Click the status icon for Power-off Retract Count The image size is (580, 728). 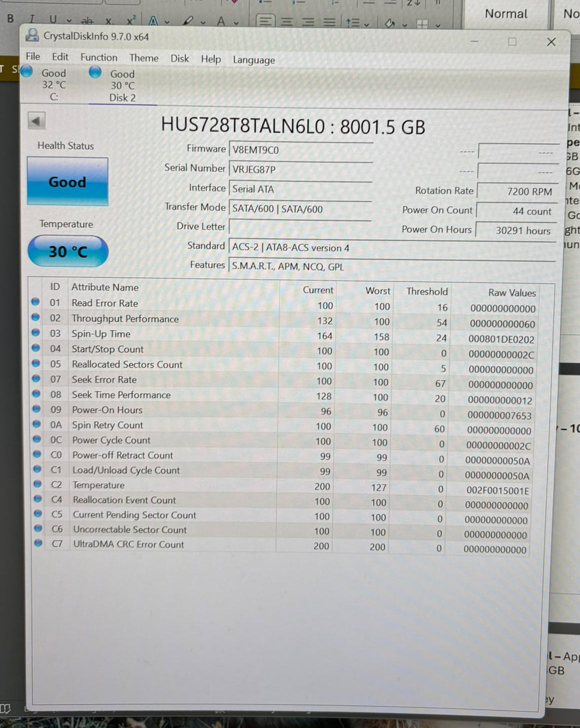(x=37, y=454)
